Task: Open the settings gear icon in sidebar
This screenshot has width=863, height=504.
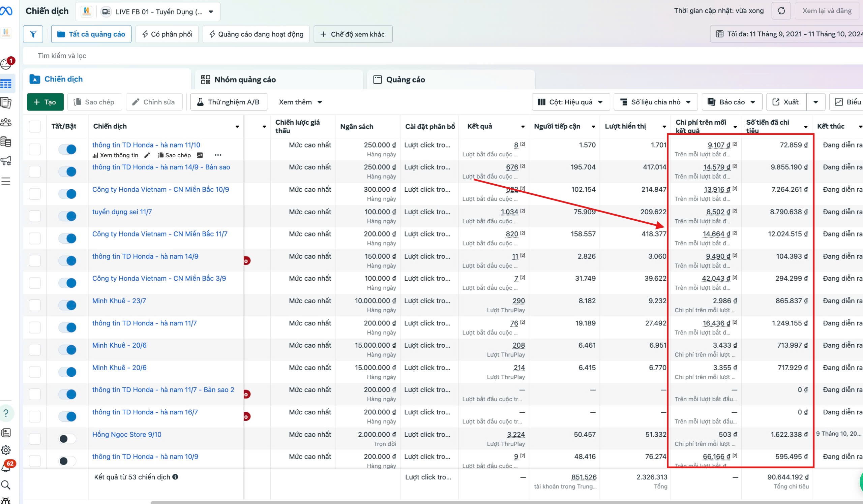Action: click(x=6, y=450)
